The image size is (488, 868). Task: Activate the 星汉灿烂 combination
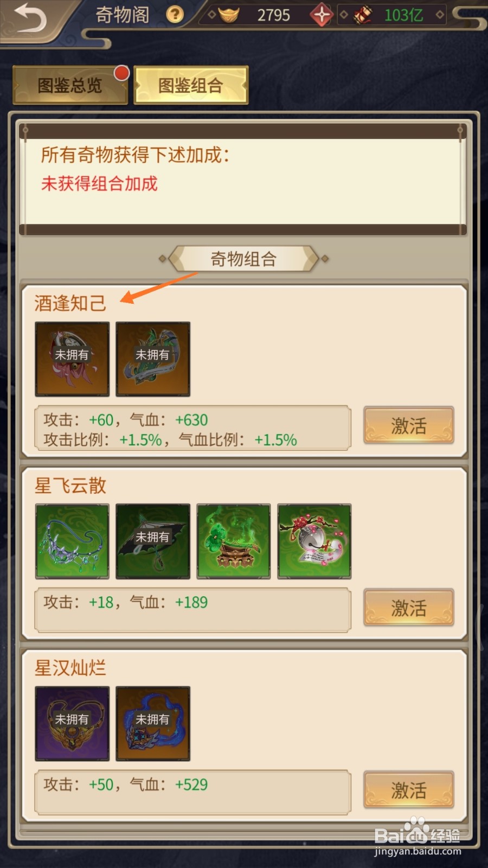click(409, 790)
